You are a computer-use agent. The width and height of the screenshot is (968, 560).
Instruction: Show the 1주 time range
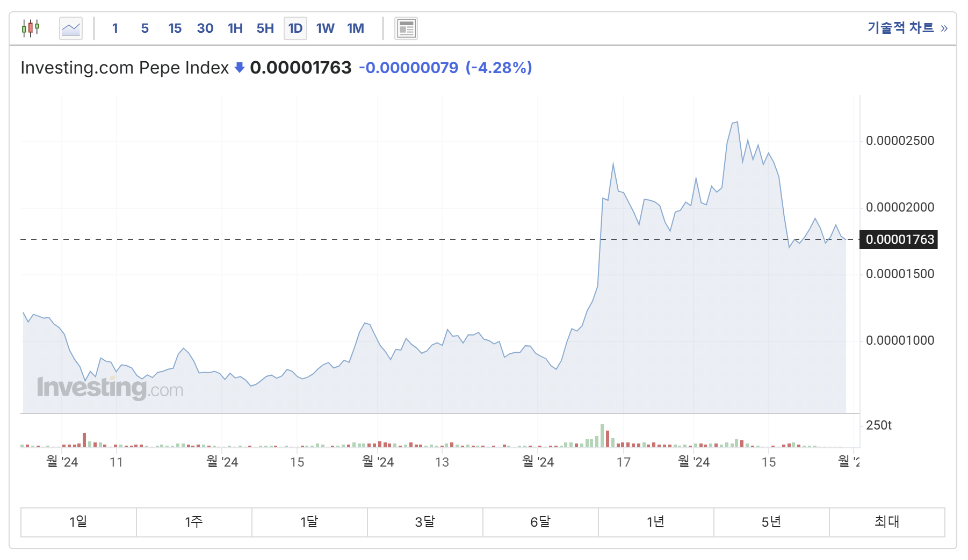tap(194, 522)
